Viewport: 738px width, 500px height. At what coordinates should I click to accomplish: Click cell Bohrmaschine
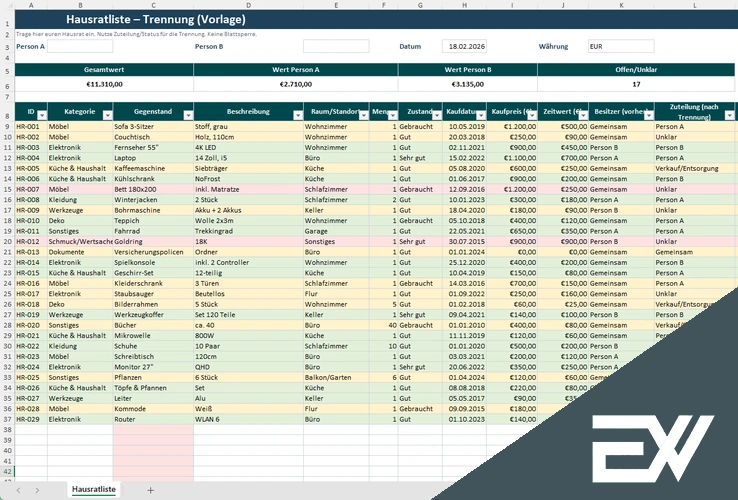153,210
